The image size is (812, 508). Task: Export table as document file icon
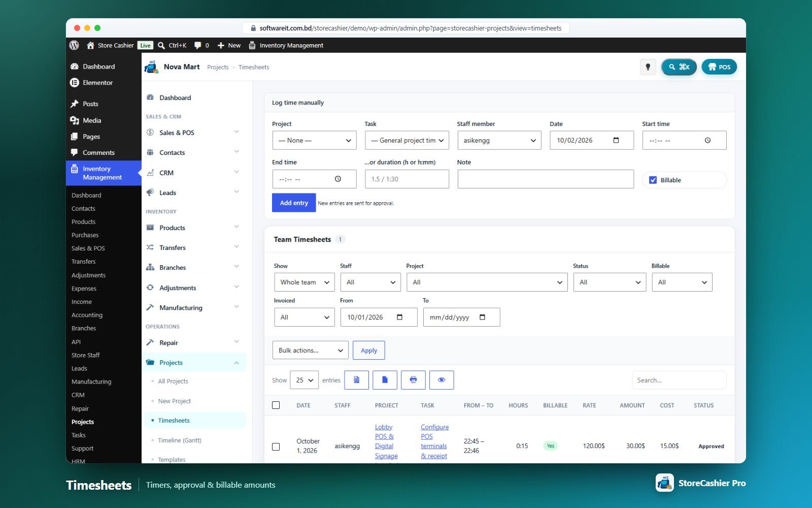click(x=385, y=380)
